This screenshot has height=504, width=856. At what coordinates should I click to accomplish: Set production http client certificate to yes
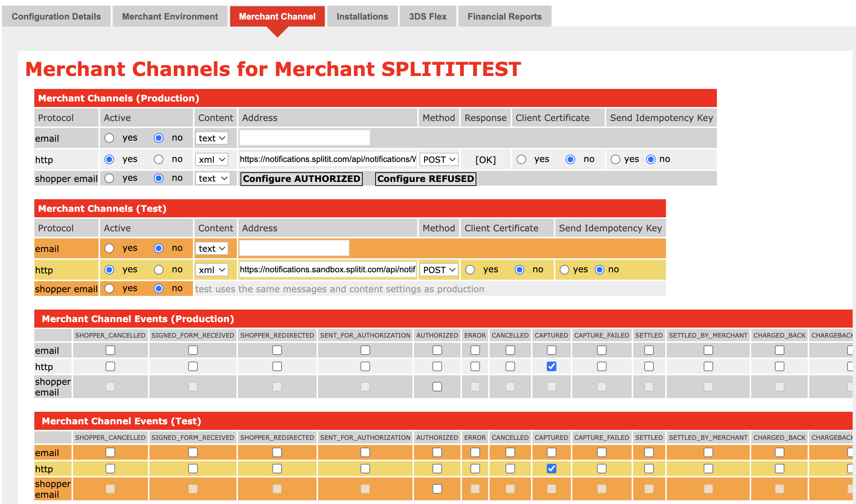521,159
